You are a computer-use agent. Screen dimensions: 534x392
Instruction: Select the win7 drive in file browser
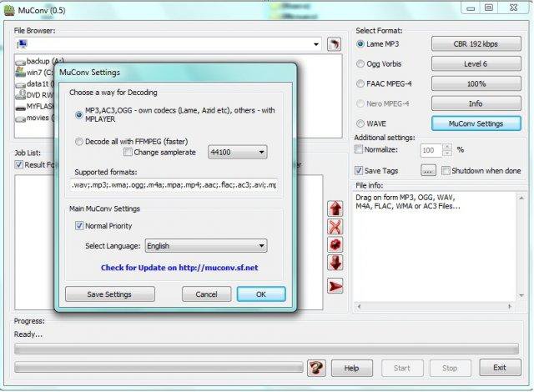pos(33,73)
